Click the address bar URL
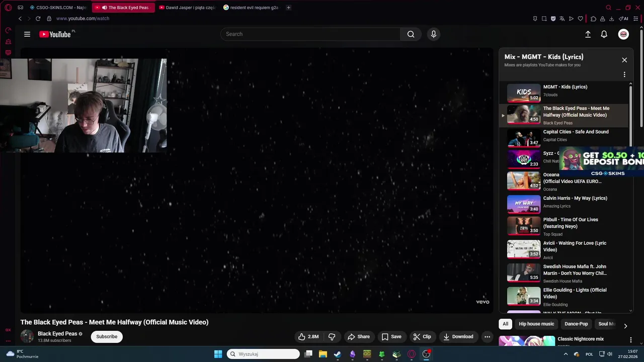Screen dimensions: 644x362 click(83, 19)
